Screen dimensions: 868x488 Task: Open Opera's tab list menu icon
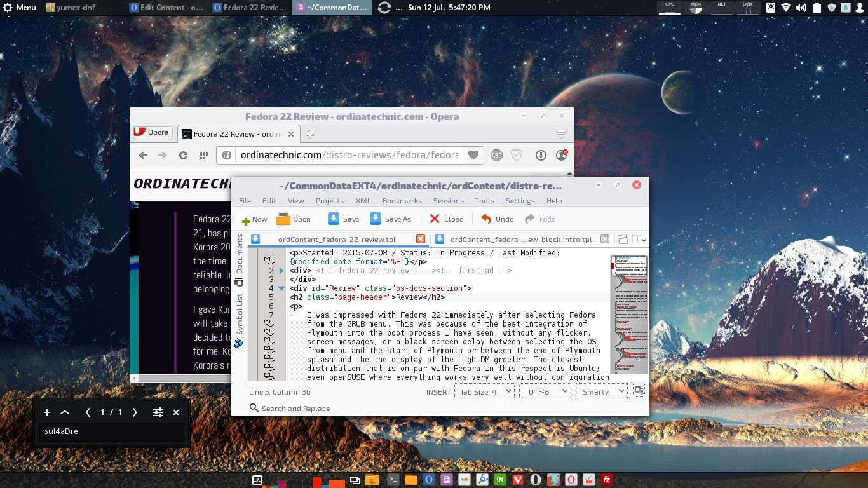[x=561, y=133]
